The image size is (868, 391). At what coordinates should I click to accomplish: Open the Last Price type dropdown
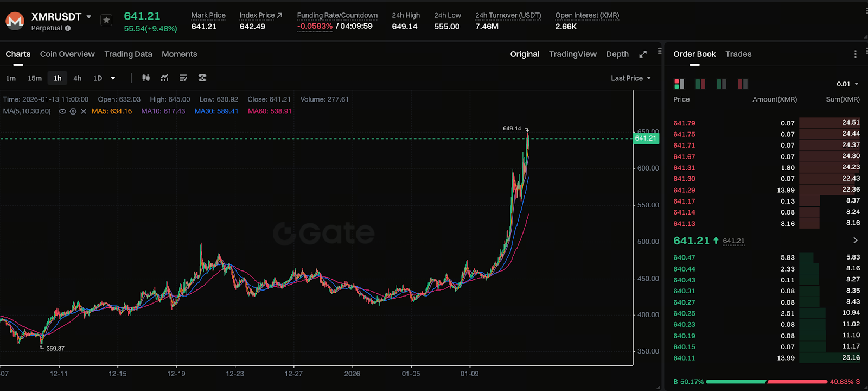point(630,78)
